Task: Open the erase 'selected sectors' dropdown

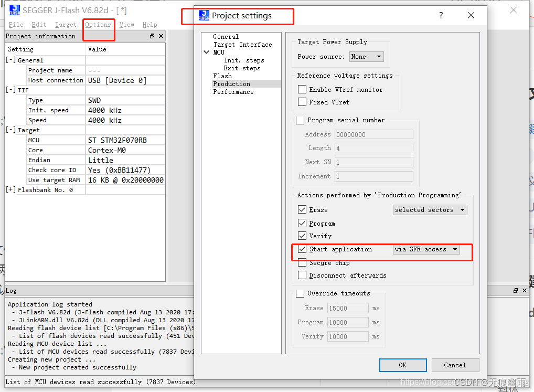Action: 430,210
